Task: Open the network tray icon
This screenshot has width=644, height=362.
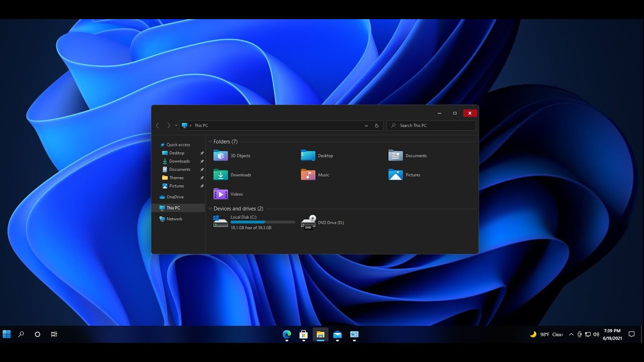Action: click(x=588, y=334)
